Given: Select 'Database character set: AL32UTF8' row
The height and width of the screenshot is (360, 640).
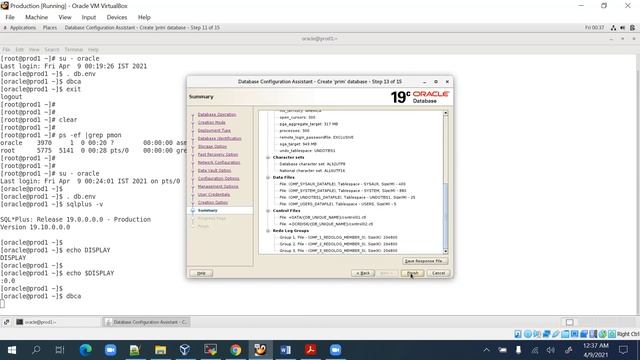Looking at the screenshot, I should (312, 164).
